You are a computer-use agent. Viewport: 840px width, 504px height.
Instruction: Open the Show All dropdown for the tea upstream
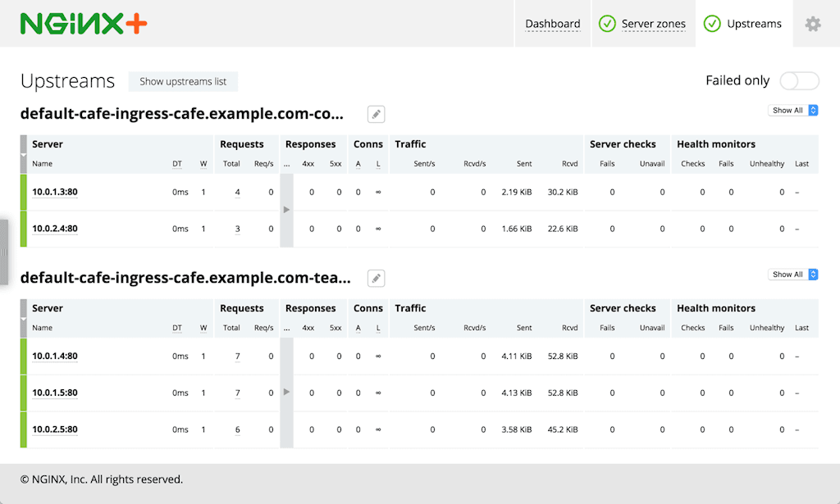(x=792, y=274)
